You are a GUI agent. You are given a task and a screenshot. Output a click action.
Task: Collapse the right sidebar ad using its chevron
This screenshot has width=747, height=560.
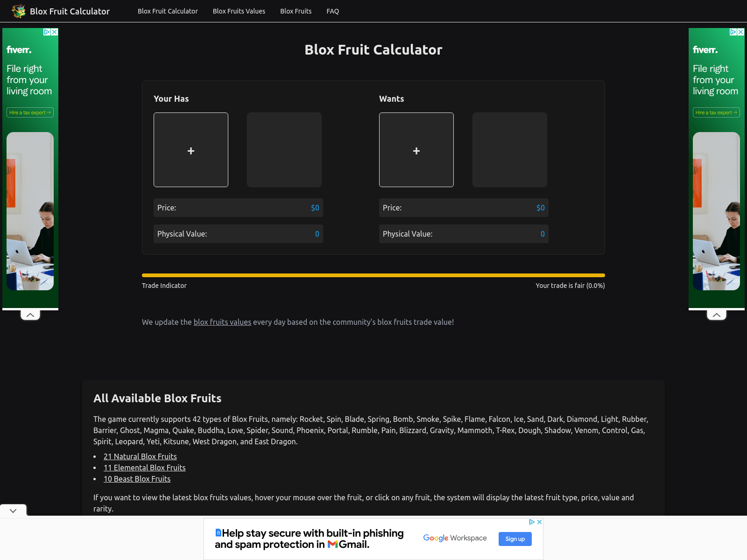point(717,315)
